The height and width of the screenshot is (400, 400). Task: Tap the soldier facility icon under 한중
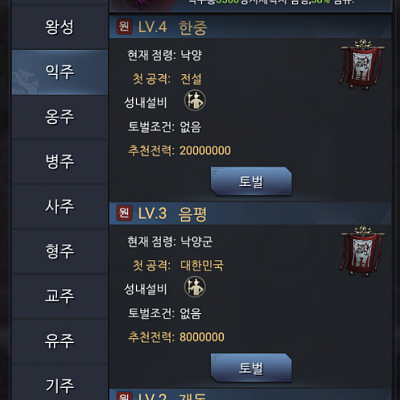point(195,100)
